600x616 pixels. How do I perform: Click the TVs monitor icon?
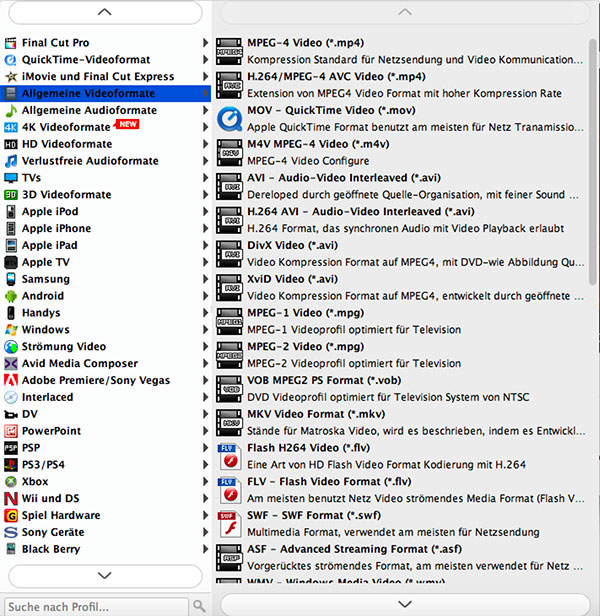[x=11, y=178]
